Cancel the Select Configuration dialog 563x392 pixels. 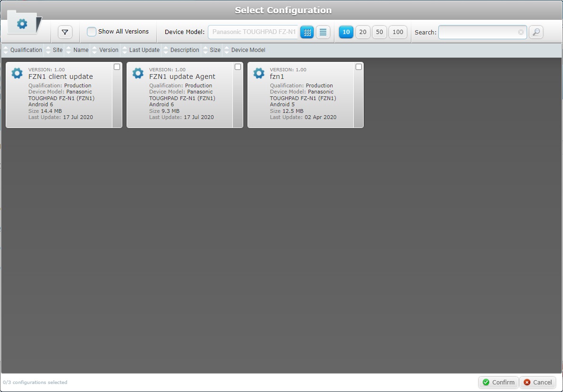click(537, 383)
